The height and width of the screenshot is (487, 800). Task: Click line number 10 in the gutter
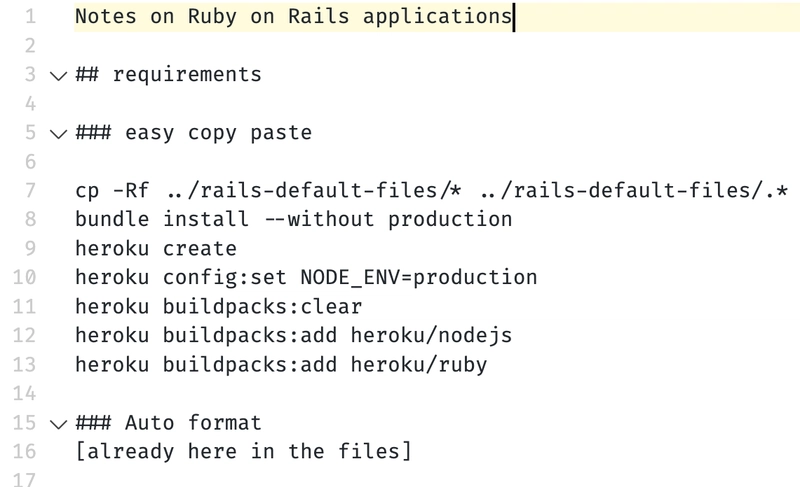click(24, 277)
